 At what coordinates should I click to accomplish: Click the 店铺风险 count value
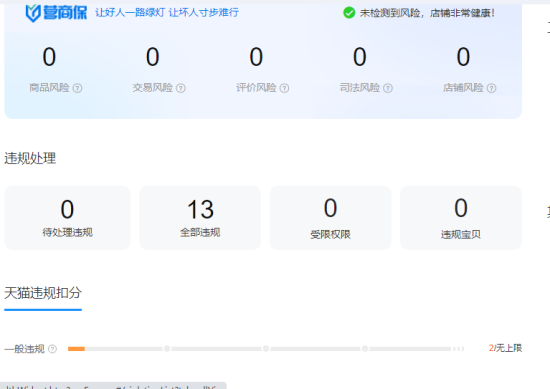point(463,57)
